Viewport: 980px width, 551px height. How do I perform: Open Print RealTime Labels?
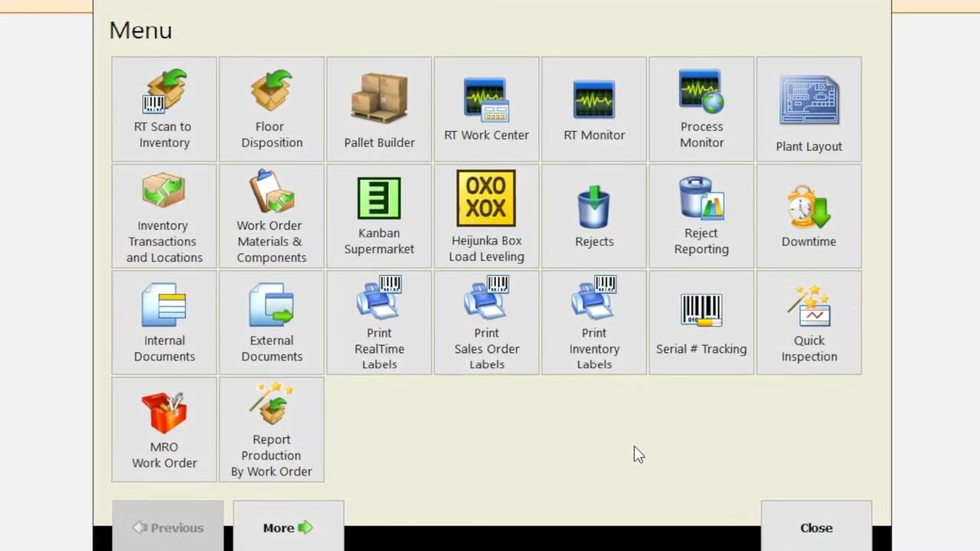pos(379,323)
